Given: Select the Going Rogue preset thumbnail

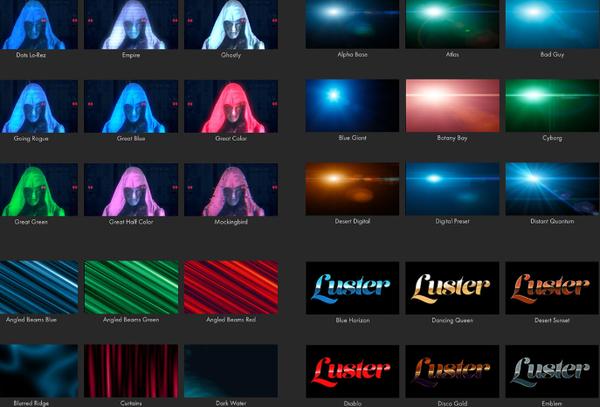Looking at the screenshot, I should pyautogui.click(x=39, y=106).
